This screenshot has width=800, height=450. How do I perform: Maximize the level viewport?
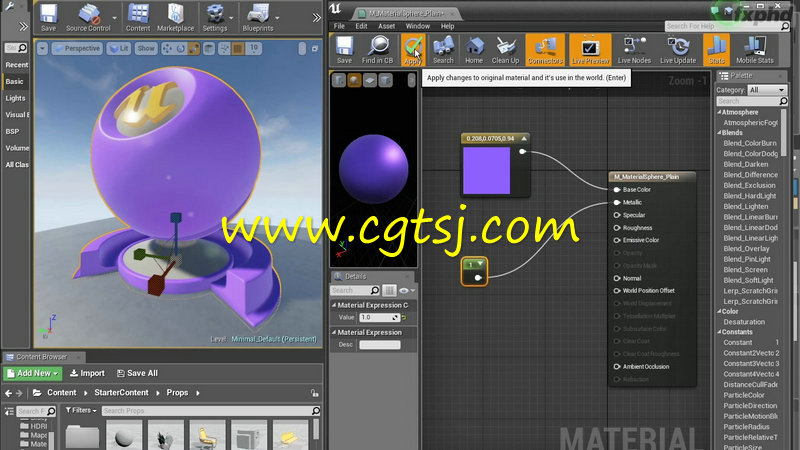(314, 49)
